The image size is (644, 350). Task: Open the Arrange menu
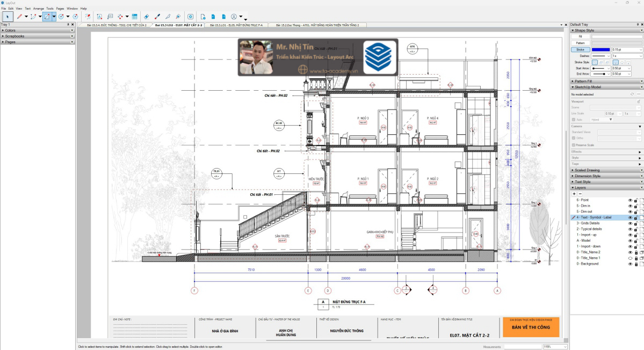coord(39,8)
